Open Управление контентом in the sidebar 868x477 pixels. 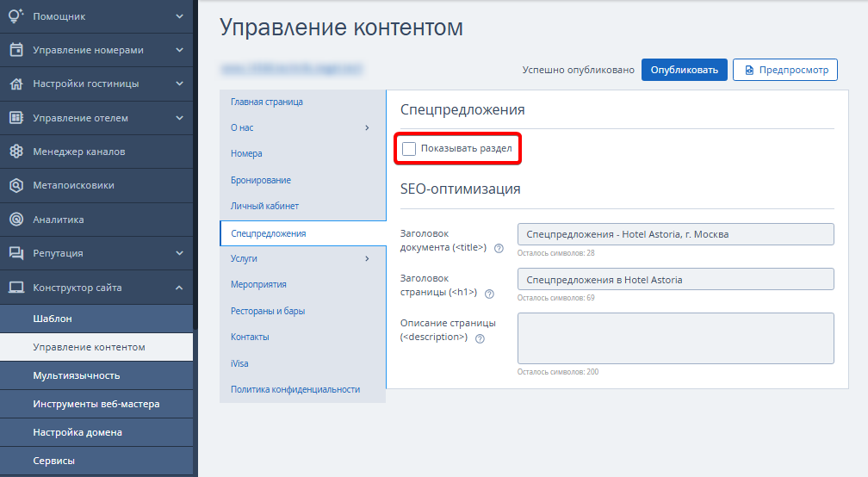click(x=96, y=347)
